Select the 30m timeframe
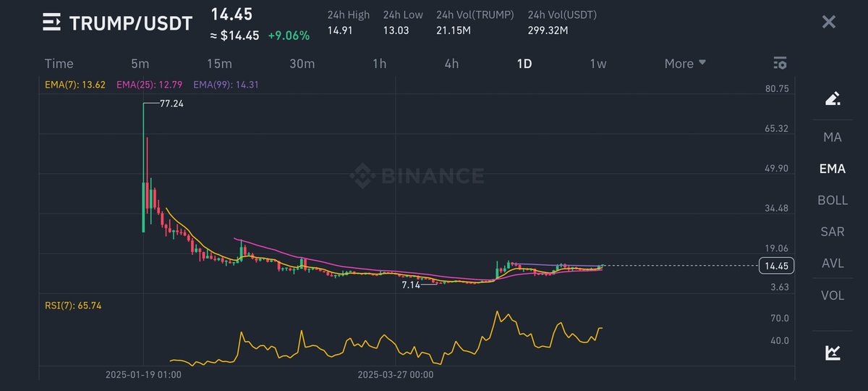868x391 pixels. click(302, 64)
